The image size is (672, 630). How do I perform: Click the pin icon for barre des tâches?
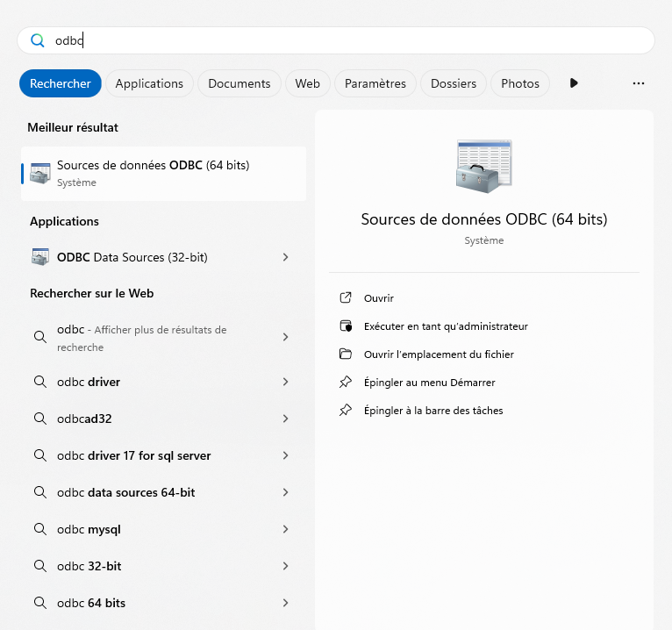pos(346,411)
